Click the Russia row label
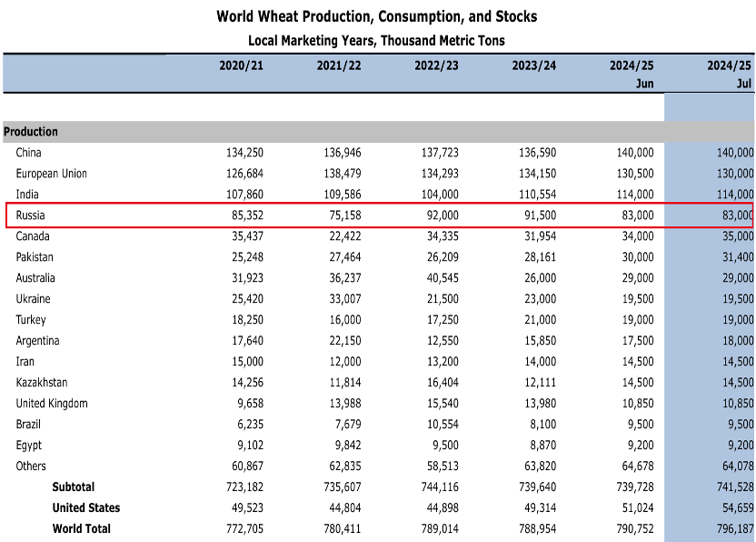This screenshot has width=756, height=542. [30, 216]
